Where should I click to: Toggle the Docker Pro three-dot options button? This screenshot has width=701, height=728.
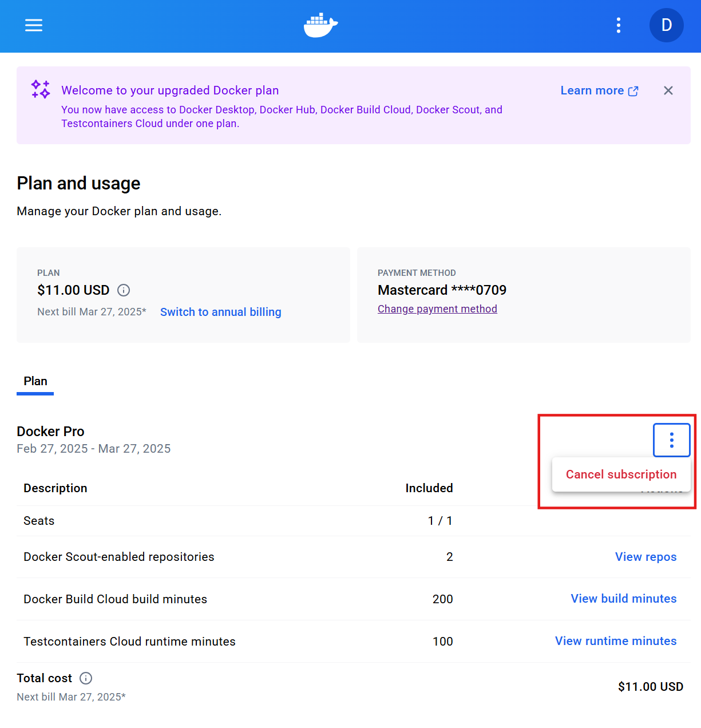[671, 440]
